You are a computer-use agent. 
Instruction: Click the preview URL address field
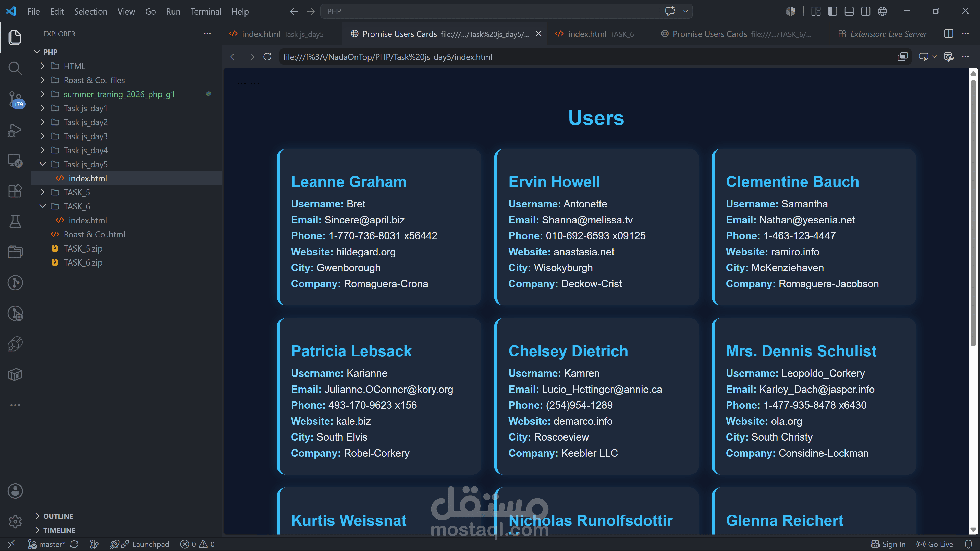586,57
